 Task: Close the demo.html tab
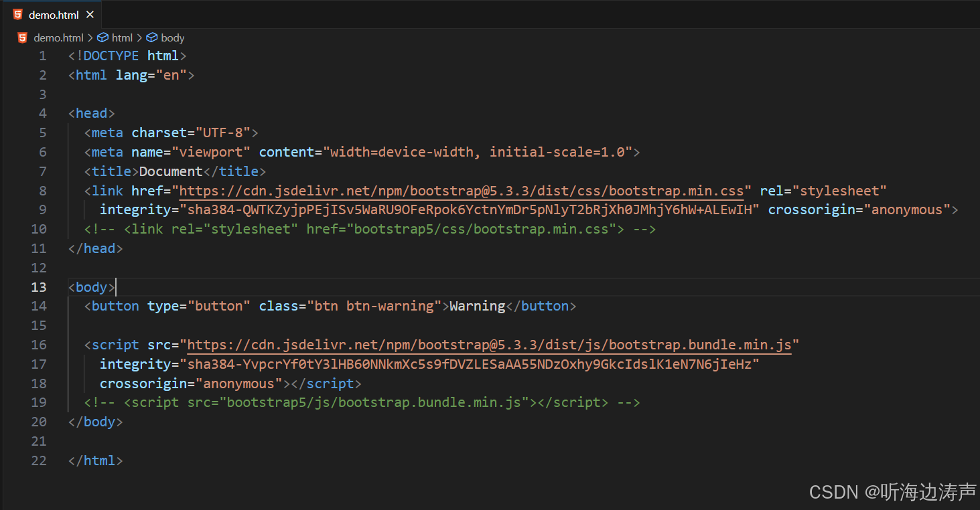pyautogui.click(x=90, y=15)
